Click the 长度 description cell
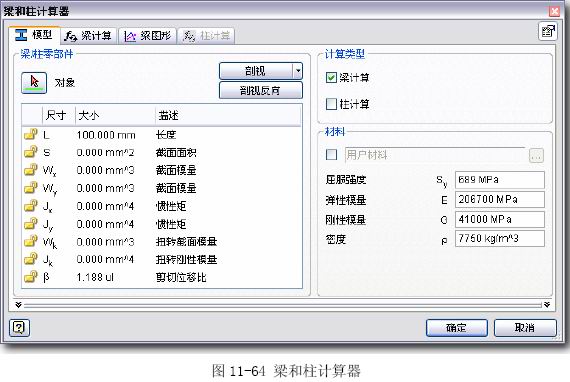Image resolution: width=570 pixels, height=382 pixels. (x=166, y=135)
